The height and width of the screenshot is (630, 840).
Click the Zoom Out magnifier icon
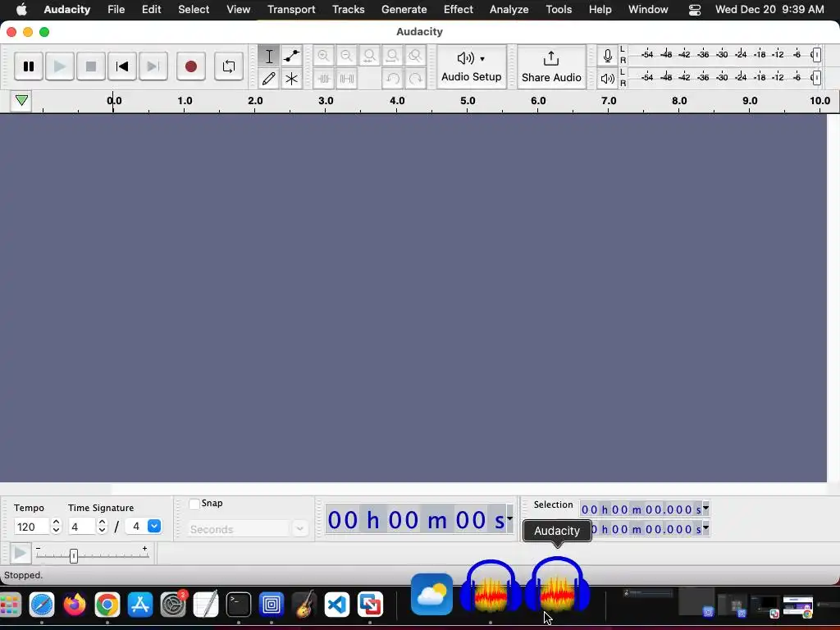click(x=347, y=56)
